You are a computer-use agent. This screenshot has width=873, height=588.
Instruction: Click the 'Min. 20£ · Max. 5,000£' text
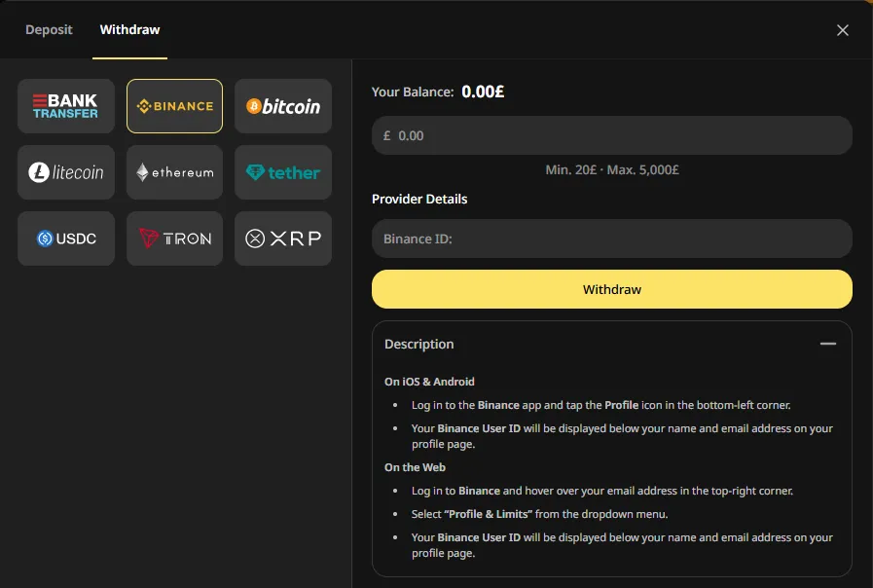point(612,169)
